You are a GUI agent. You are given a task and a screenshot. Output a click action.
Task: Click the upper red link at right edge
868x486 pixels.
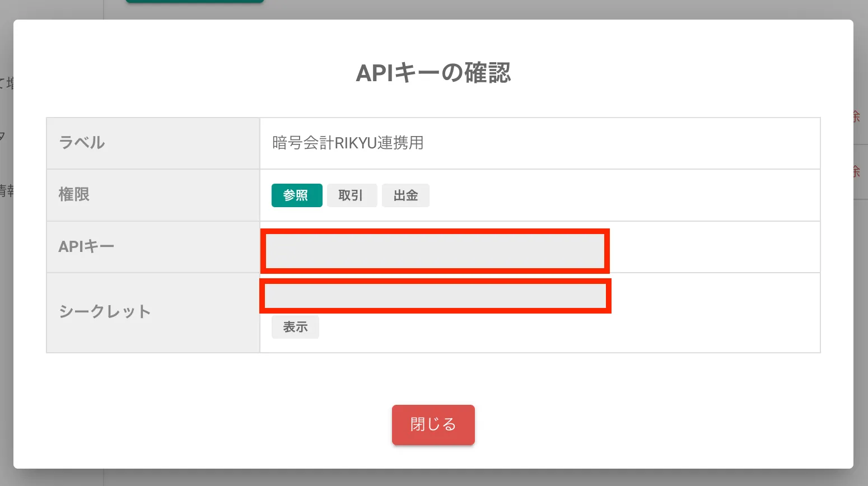(857, 116)
